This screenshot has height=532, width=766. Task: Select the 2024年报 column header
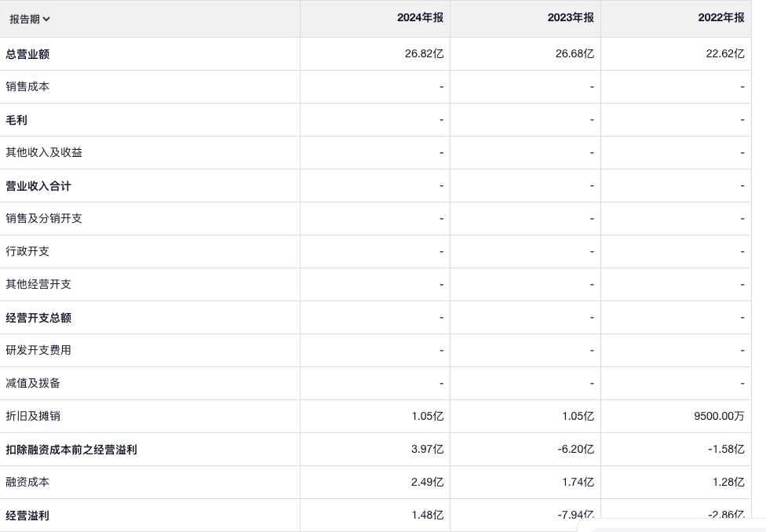coord(420,17)
